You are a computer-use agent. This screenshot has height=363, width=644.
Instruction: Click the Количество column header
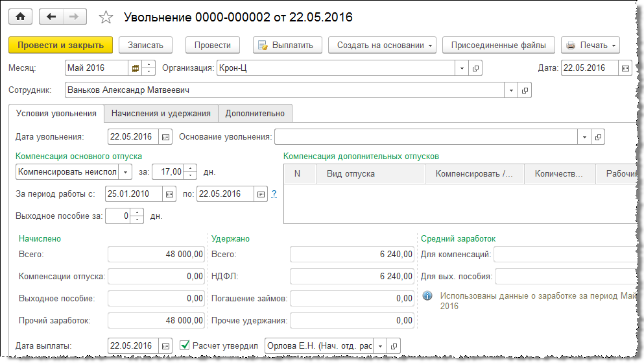(x=560, y=174)
